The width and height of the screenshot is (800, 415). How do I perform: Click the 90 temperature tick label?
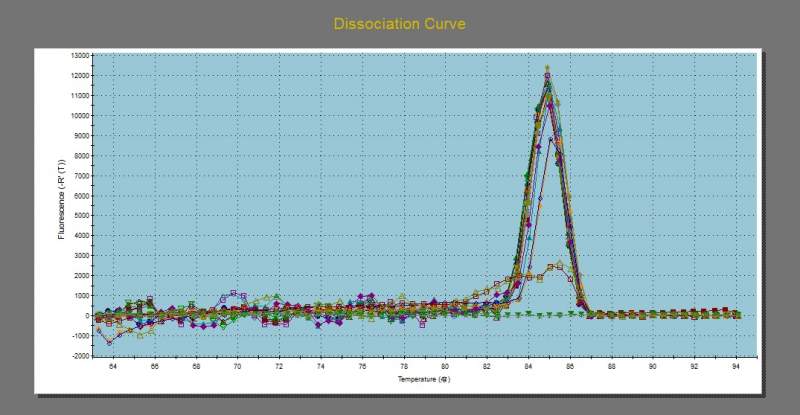653,366
